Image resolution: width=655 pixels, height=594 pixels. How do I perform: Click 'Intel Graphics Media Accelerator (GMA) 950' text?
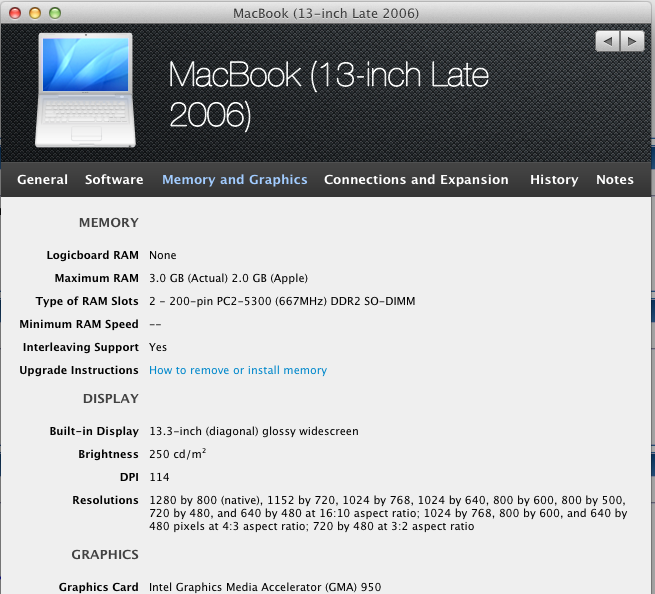[x=265, y=587]
